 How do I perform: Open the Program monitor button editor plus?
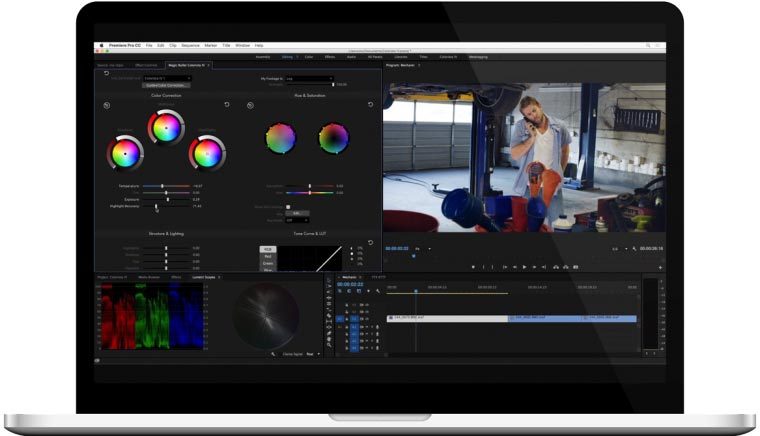point(660,267)
